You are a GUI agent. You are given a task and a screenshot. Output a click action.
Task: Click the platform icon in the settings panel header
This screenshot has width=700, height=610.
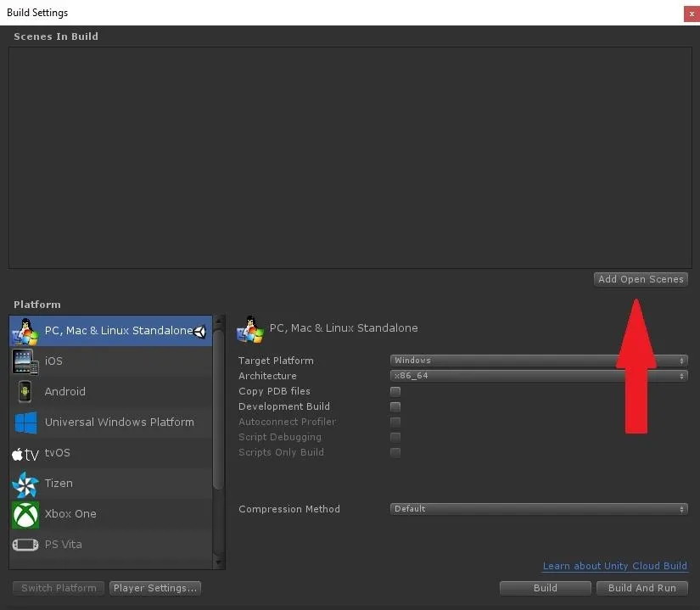click(x=250, y=330)
